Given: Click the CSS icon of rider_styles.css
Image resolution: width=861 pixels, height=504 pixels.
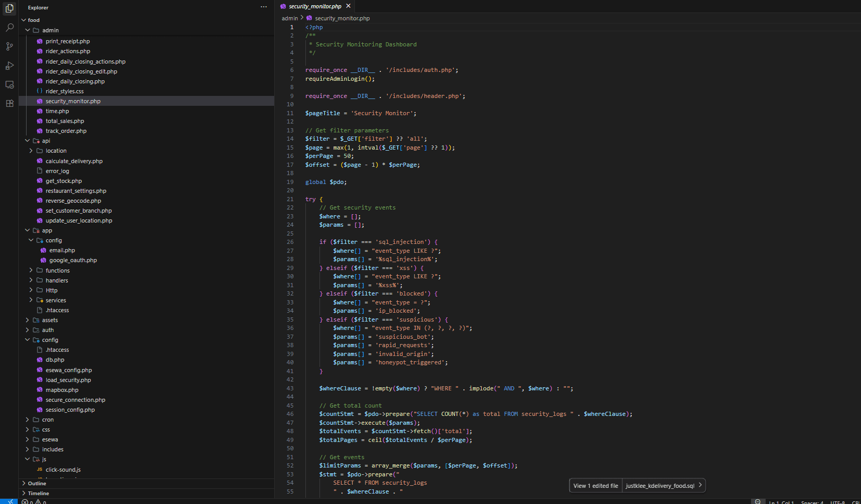Looking at the screenshot, I should [x=40, y=91].
